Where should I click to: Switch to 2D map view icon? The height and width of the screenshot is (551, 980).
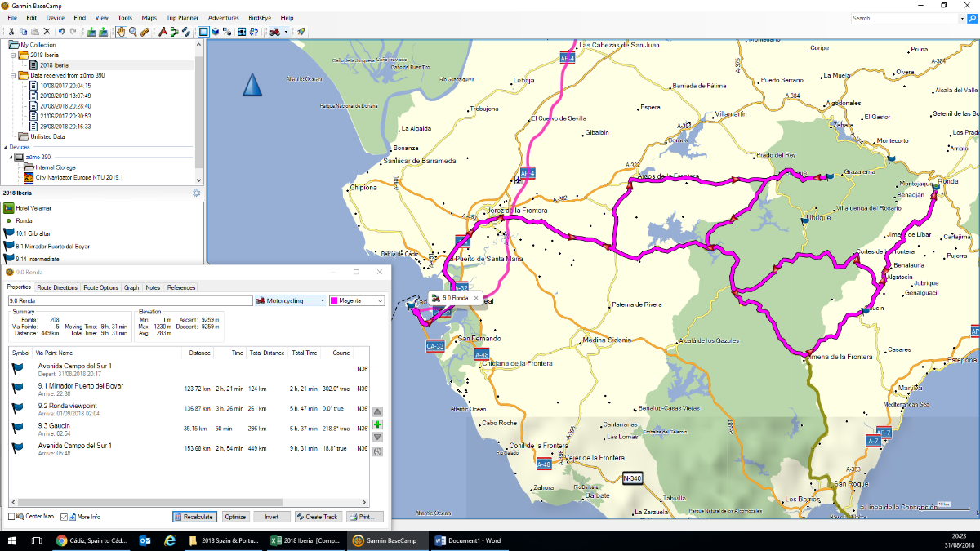(203, 32)
